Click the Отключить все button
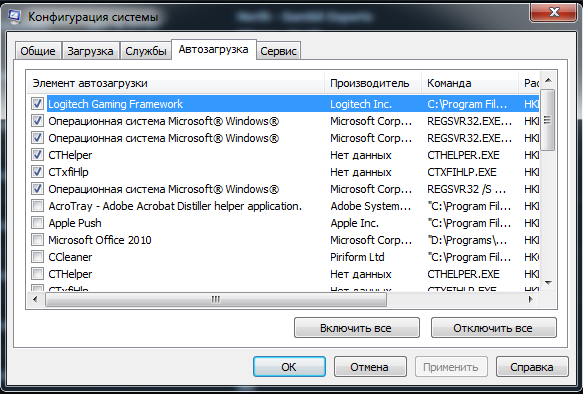 [x=493, y=328]
